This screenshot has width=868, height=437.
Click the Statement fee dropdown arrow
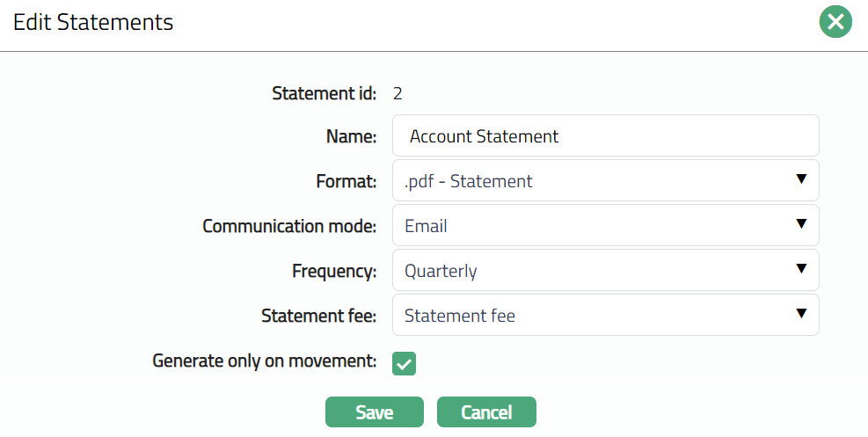pos(800,314)
